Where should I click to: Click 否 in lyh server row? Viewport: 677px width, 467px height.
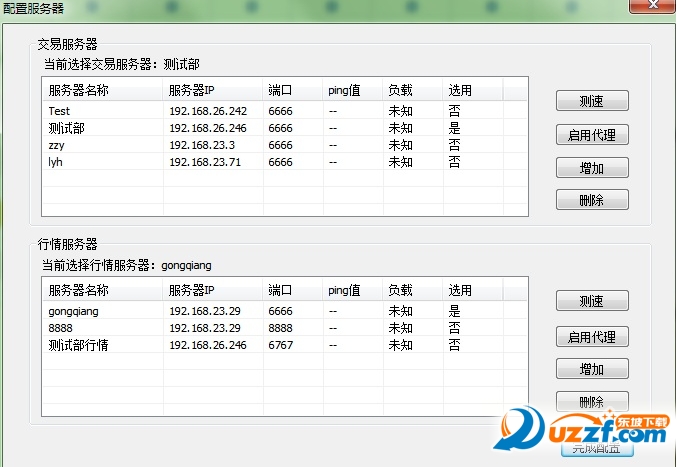click(x=454, y=162)
